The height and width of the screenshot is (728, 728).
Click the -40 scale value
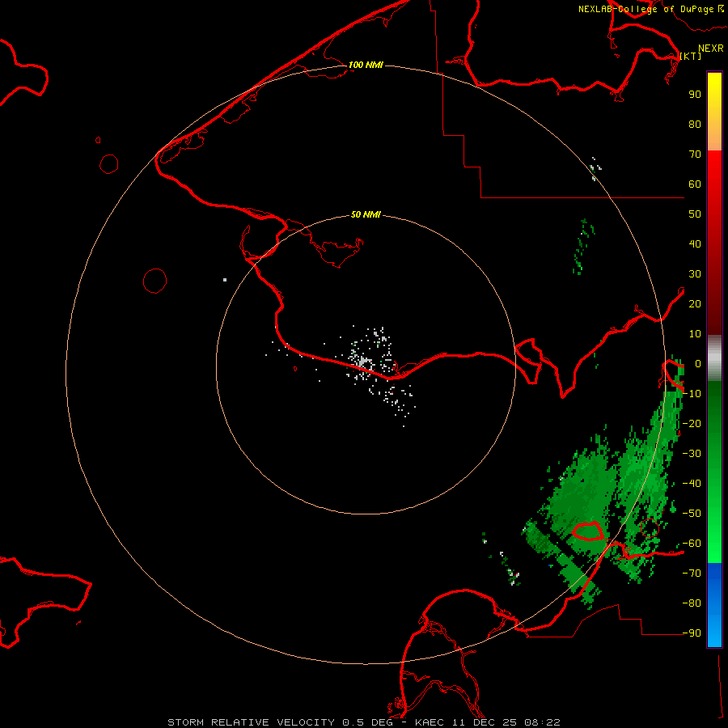coord(692,484)
